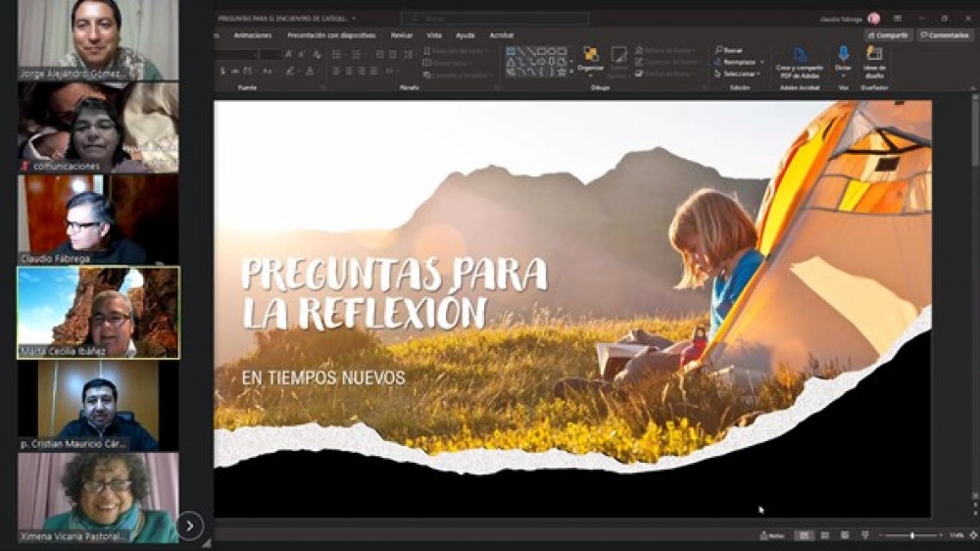Open the Revisar ribbon tab

pyautogui.click(x=402, y=35)
